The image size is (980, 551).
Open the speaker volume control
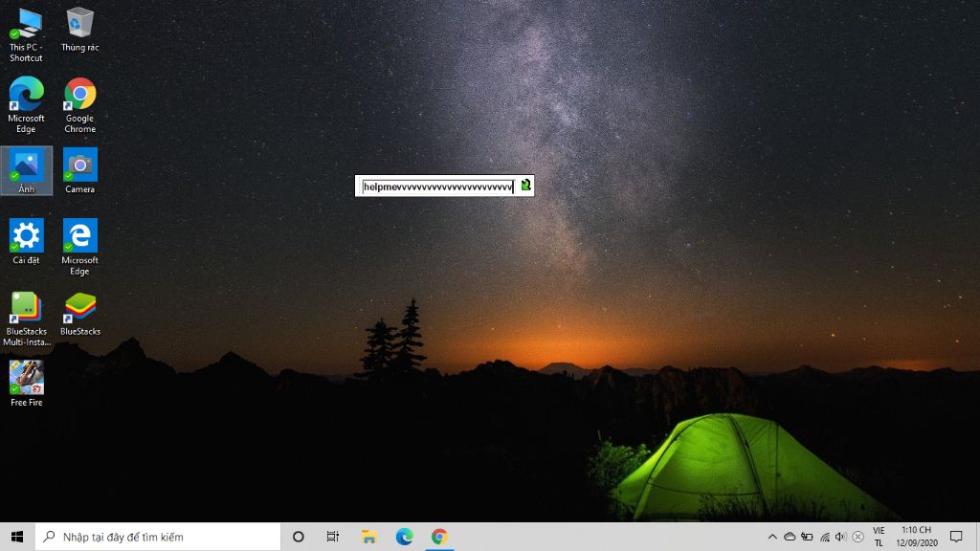tap(840, 537)
